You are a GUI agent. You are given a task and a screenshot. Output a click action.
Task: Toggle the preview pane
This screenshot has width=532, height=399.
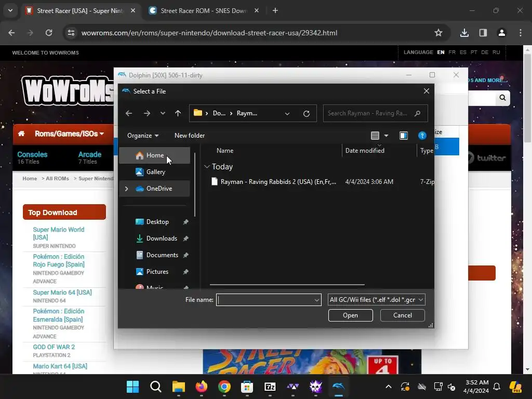[x=403, y=136]
